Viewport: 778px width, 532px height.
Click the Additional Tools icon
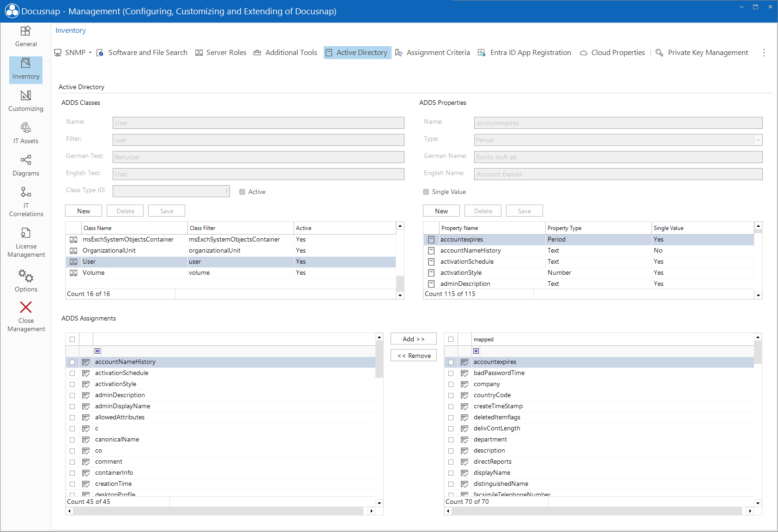(x=257, y=53)
